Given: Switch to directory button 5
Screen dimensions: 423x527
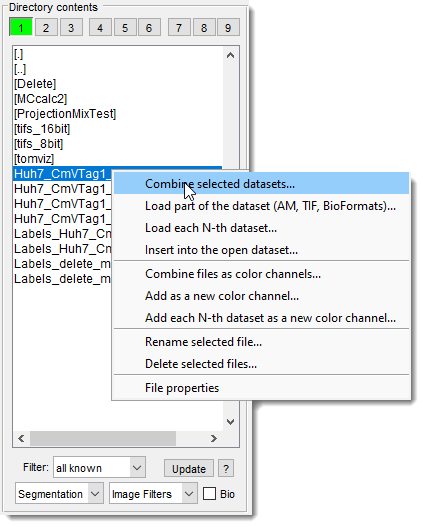Looking at the screenshot, I should pos(125,27).
